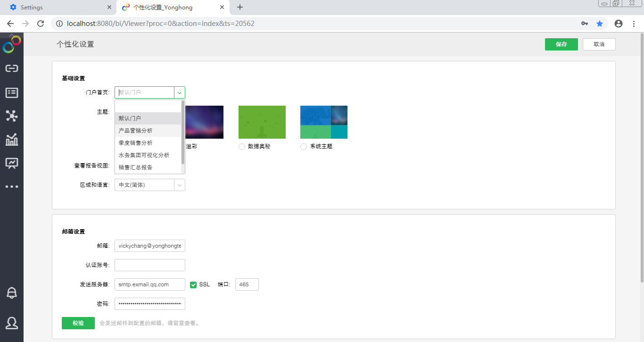Open the dataset table icon in the sidebar
This screenshot has width=644, height=342.
tap(12, 93)
